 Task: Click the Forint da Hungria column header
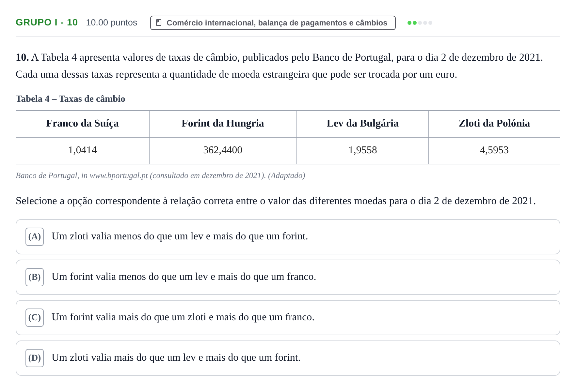223,124
